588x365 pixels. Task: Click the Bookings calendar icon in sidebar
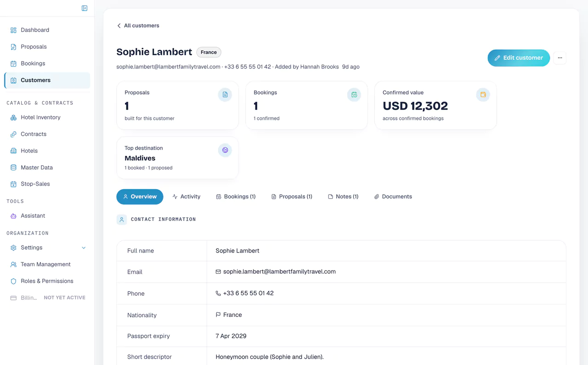point(13,63)
